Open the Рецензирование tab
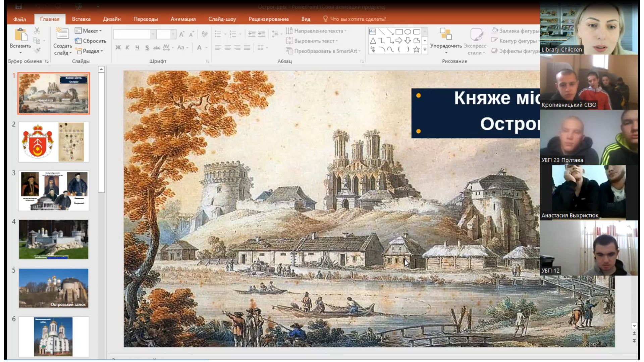This screenshot has width=644, height=362. (x=269, y=19)
